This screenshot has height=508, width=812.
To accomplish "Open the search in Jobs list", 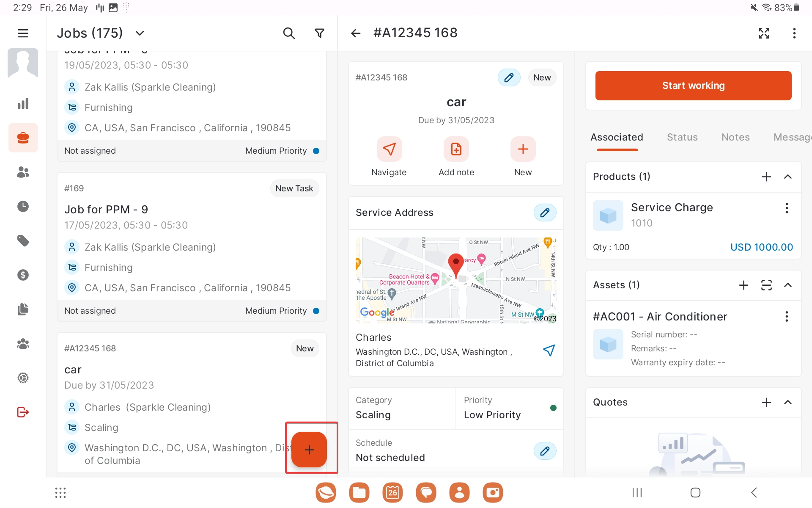I will (x=288, y=33).
